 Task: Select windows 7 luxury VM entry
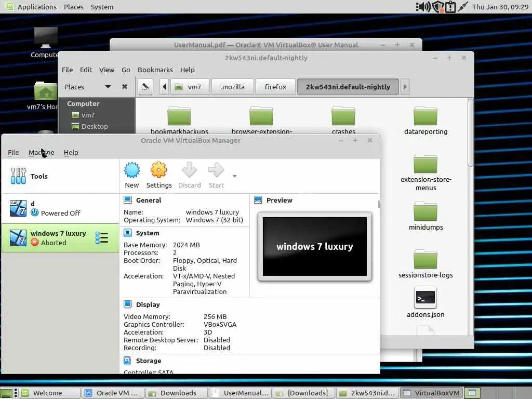(60, 238)
